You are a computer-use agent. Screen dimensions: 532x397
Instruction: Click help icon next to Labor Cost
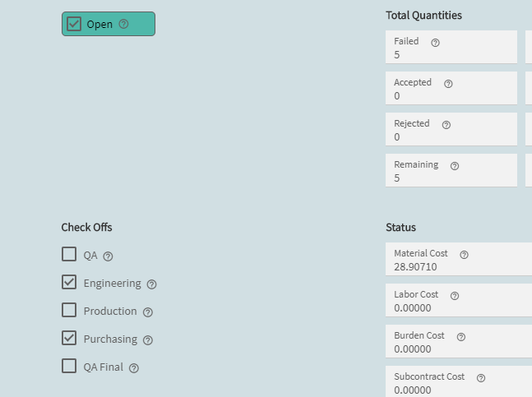(455, 296)
